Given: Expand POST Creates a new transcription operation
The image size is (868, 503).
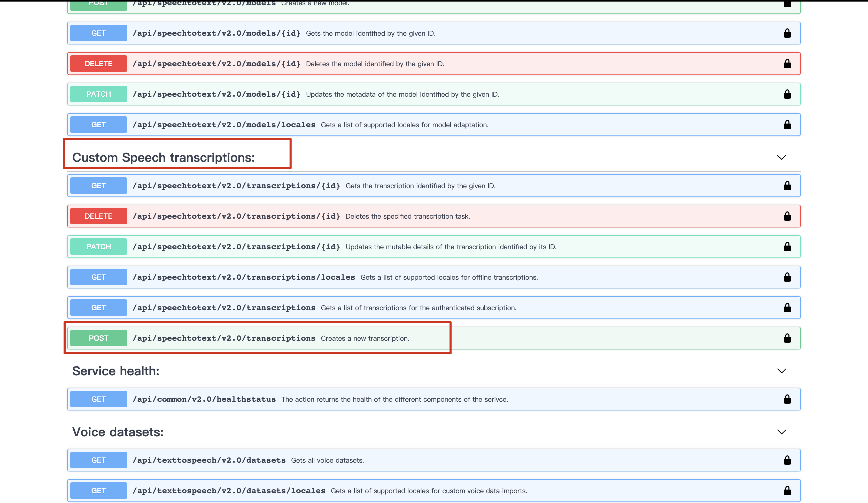Looking at the screenshot, I should tap(224, 338).
